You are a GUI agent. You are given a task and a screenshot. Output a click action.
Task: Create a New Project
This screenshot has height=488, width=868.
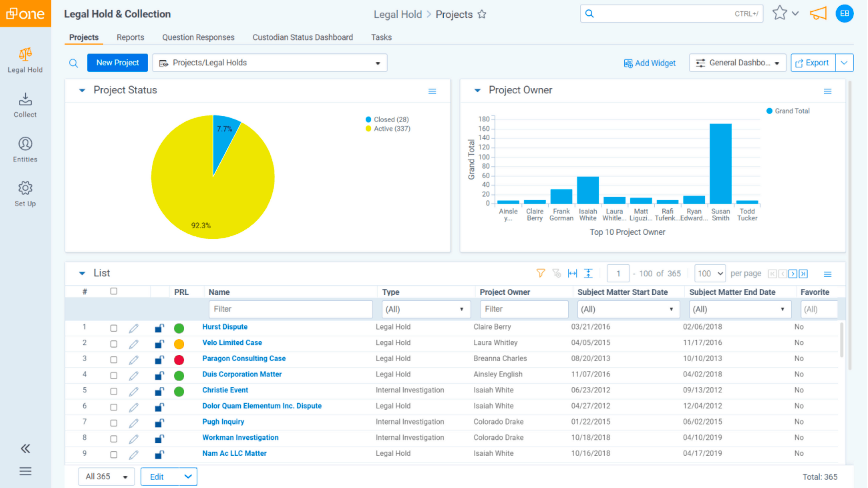tap(117, 63)
